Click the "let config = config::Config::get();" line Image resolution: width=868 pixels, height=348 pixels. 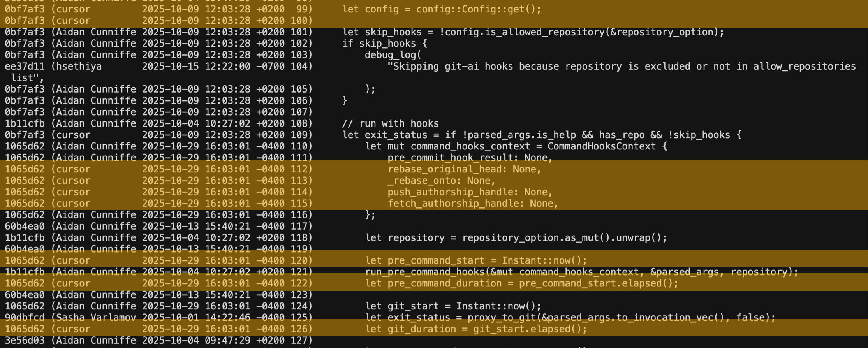tap(442, 9)
